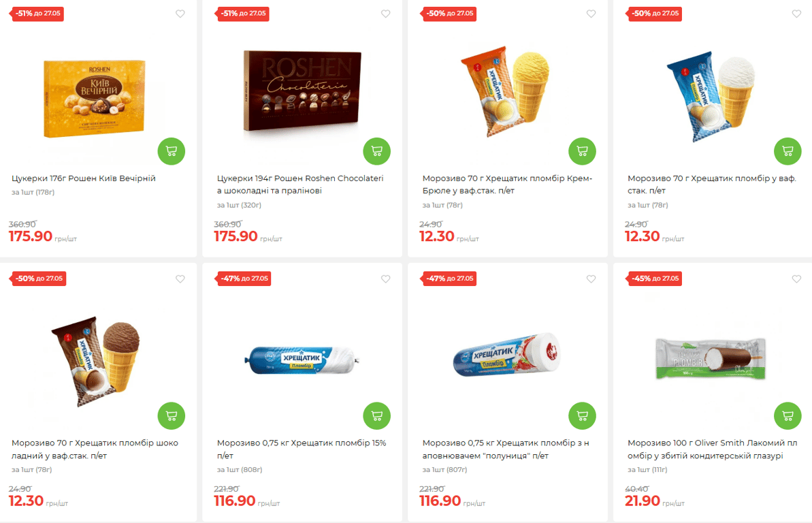View the chocolate ice cream cone image
This screenshot has width=812, height=523.
tap(97, 358)
